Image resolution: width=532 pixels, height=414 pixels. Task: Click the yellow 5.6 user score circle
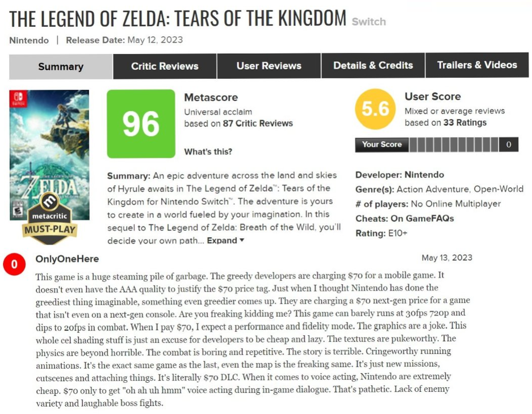click(375, 109)
